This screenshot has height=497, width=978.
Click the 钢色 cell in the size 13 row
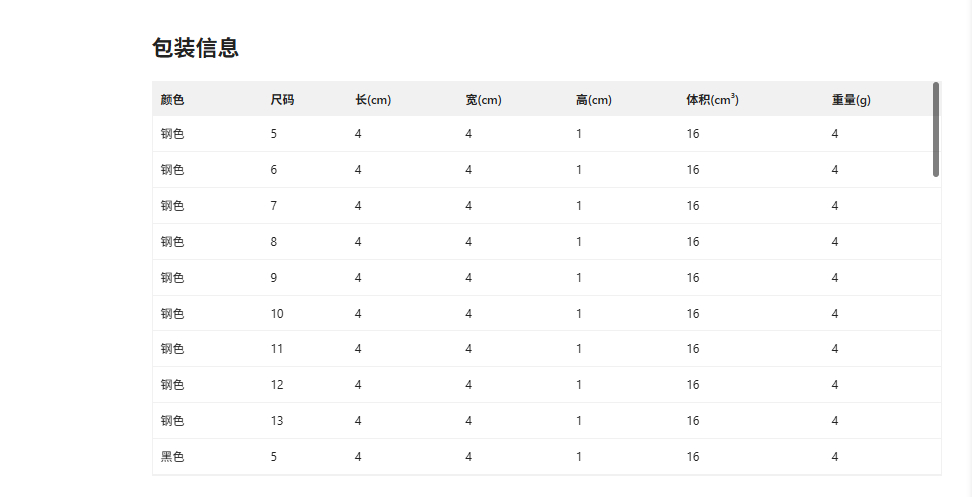[172, 421]
